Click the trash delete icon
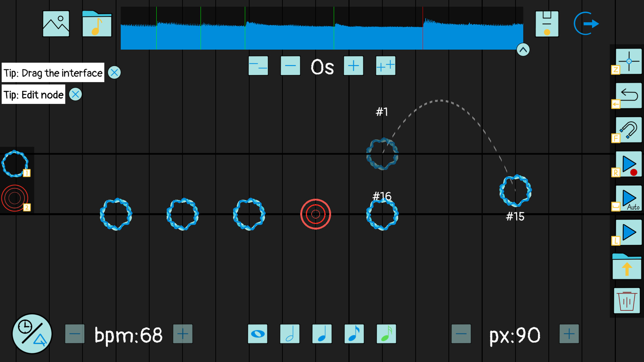Viewport: 644px width, 362px height. pyautogui.click(x=627, y=301)
